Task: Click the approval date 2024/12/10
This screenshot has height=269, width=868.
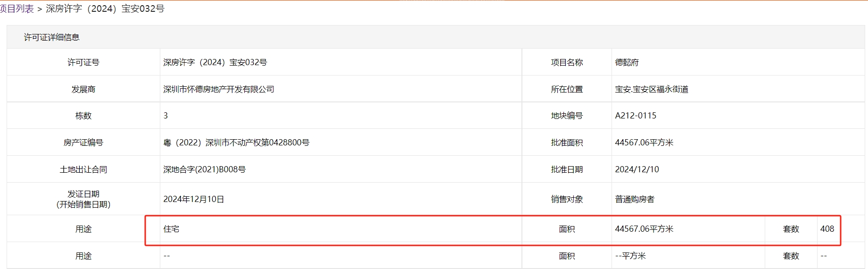Action: (637, 169)
